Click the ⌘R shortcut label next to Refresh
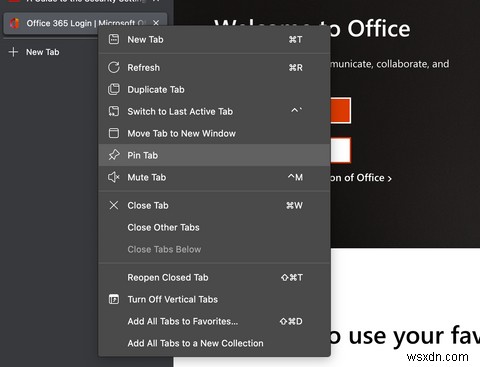 click(x=296, y=68)
